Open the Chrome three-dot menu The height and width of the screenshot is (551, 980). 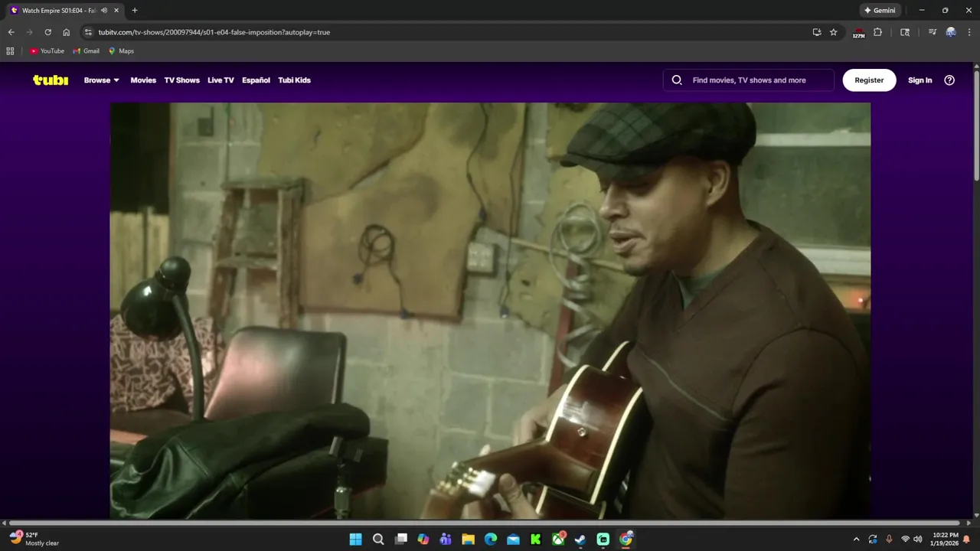(969, 32)
